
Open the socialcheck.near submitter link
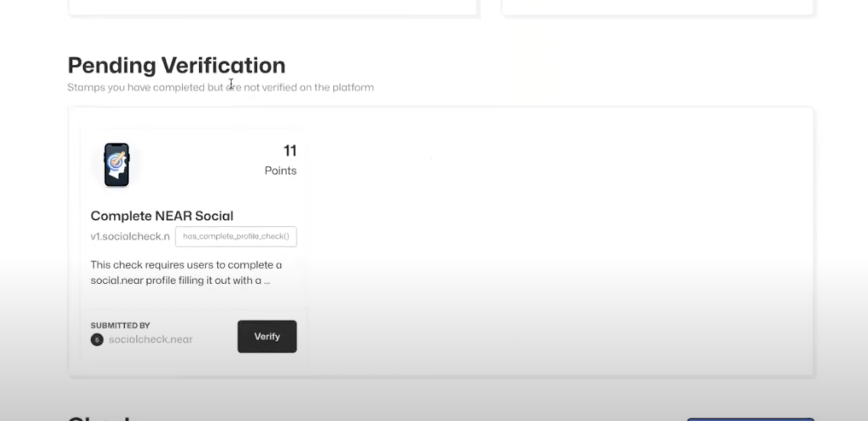(150, 339)
